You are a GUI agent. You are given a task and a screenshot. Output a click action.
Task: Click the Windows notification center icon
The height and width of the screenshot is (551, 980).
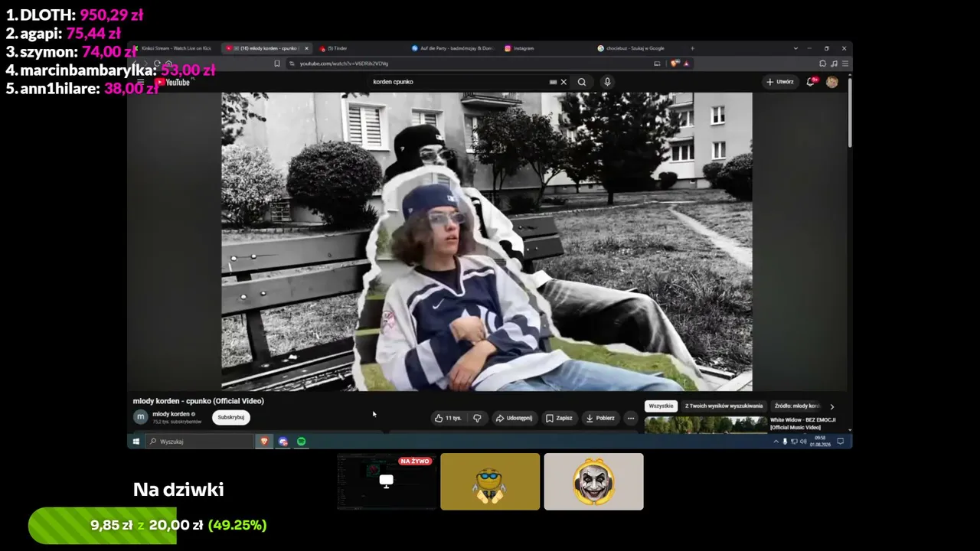tap(840, 442)
